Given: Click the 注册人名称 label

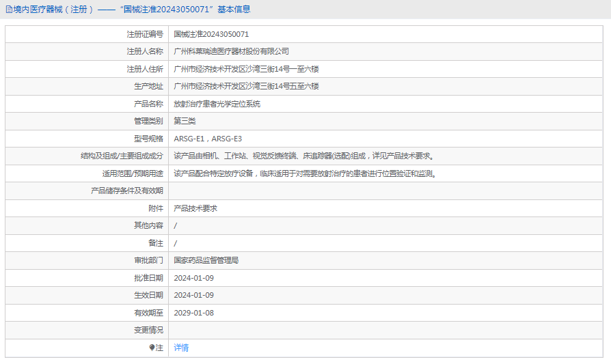Looking at the screenshot, I should pos(145,51).
